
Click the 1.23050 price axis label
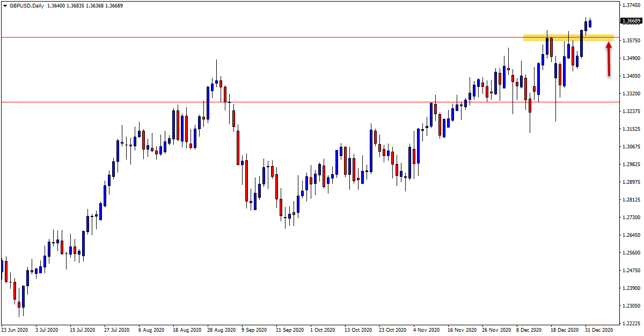click(x=631, y=305)
